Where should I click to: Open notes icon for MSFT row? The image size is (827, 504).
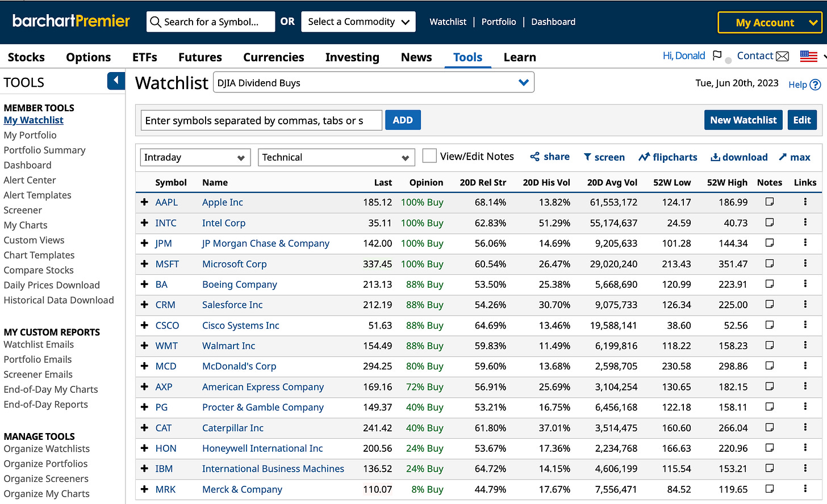pos(770,263)
